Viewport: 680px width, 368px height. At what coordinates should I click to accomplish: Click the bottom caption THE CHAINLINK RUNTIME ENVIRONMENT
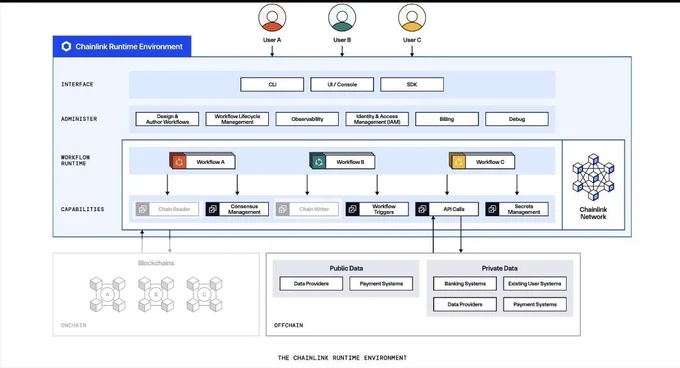coord(342,358)
